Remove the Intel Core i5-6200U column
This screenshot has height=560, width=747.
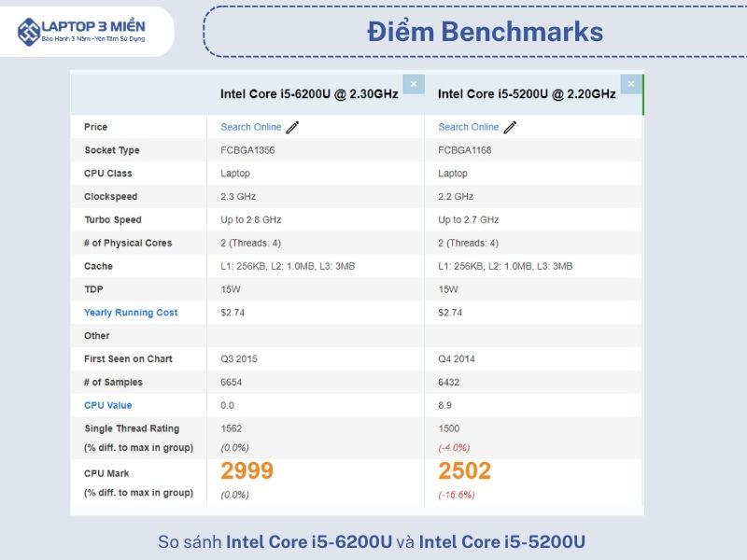click(415, 83)
